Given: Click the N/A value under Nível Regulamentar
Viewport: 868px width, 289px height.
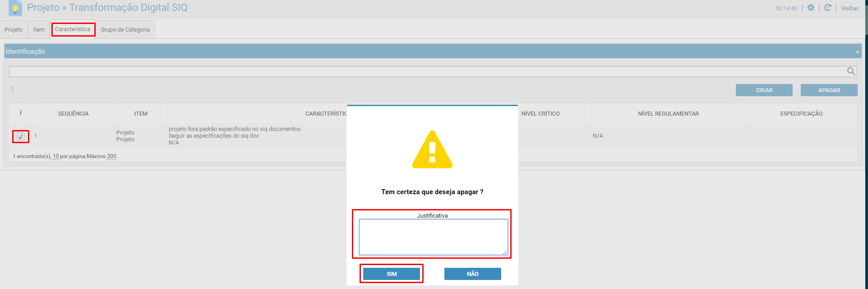Looking at the screenshot, I should (x=598, y=136).
